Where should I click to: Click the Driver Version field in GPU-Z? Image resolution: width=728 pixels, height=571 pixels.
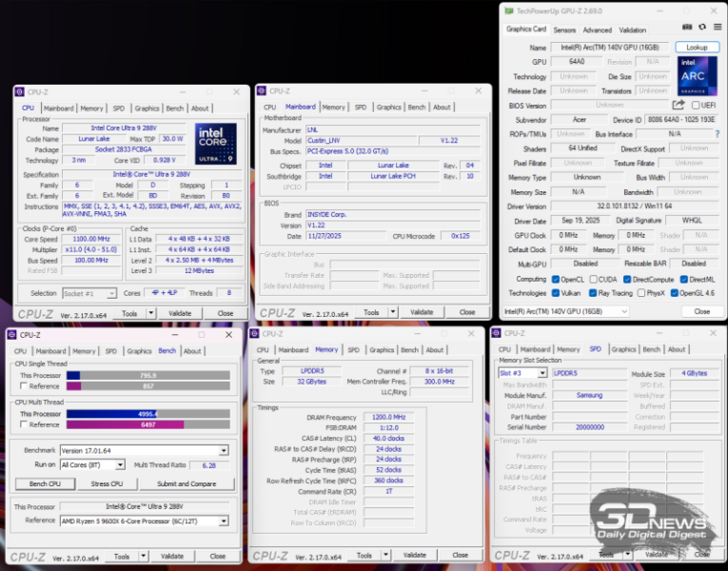tap(634, 207)
